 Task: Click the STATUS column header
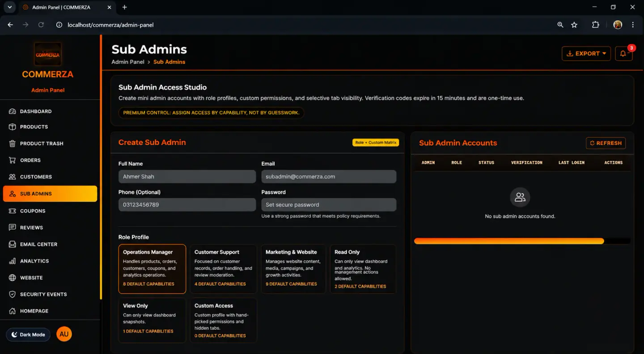tap(486, 163)
